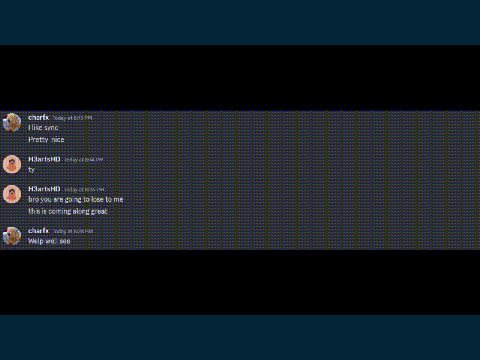The image size is (480, 360).
Task: Click the timestamp on H3artsHD's "bro you are" message
Action: (84, 190)
